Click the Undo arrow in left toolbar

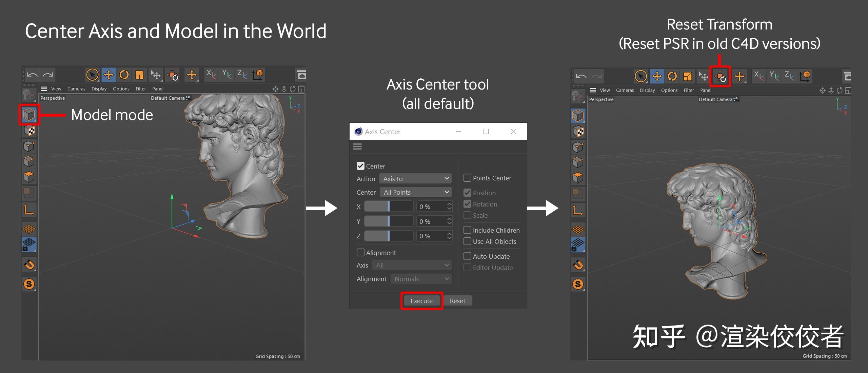32,75
